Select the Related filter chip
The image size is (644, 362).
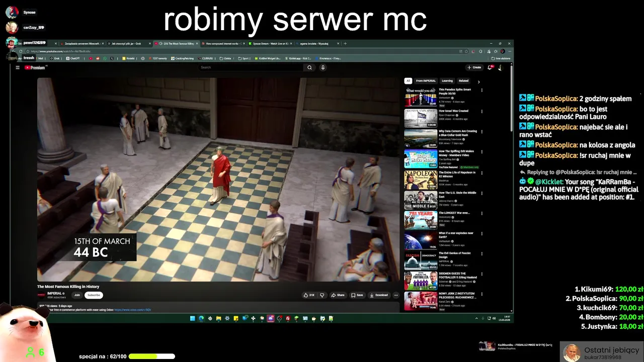(x=463, y=80)
